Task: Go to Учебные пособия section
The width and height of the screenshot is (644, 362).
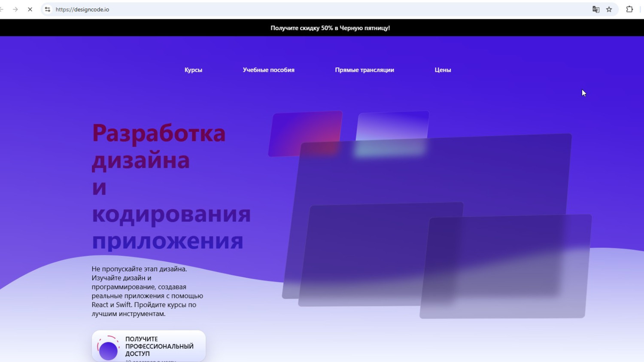Action: point(268,70)
